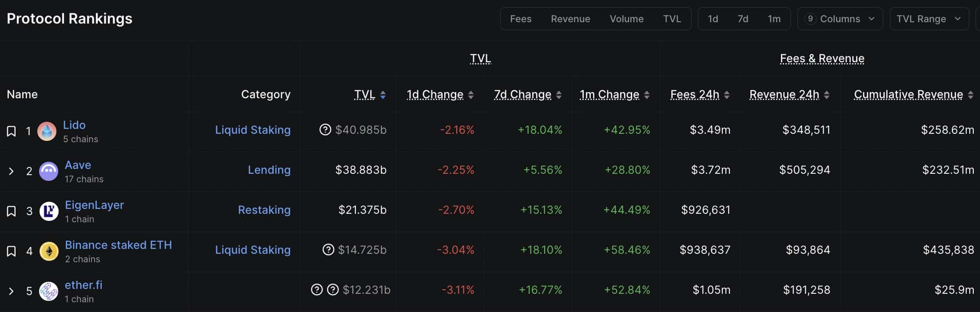Open the Aave protocol link
Viewport: 980px width, 312px height.
(78, 165)
